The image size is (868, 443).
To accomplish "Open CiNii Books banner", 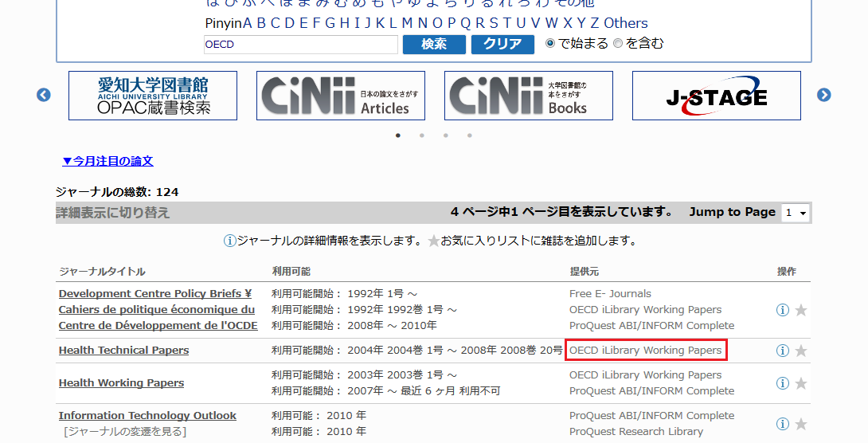I will tap(529, 96).
